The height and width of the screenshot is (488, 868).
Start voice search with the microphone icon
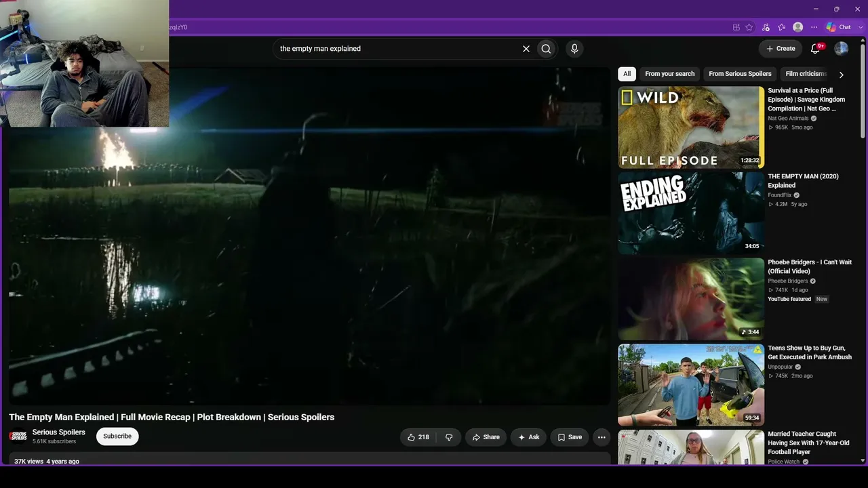(x=574, y=49)
